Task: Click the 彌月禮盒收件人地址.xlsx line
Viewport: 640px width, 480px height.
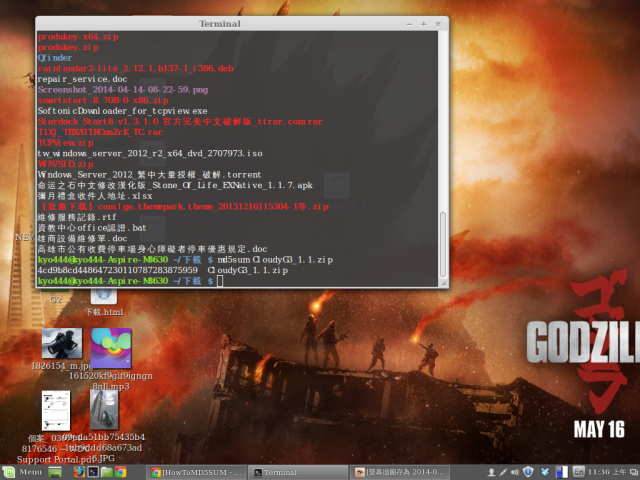Action: 95,196
